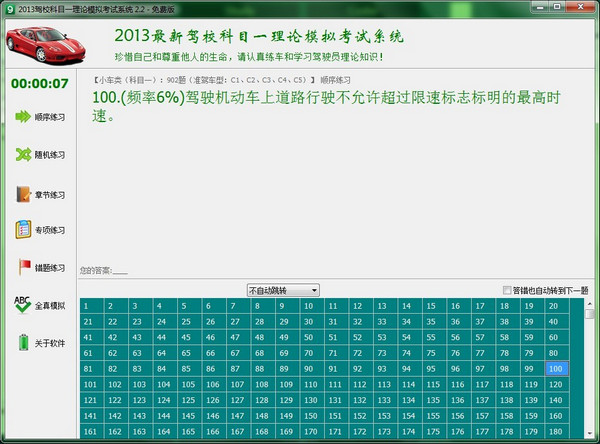
Task: Click the 顺序练习 text label
Action: tap(50, 118)
